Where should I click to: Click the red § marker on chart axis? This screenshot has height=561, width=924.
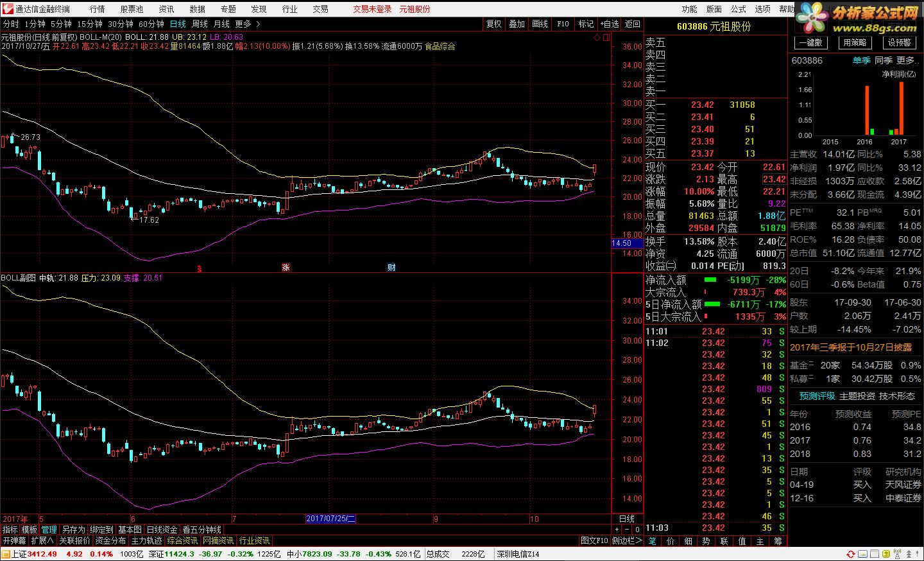[200, 268]
